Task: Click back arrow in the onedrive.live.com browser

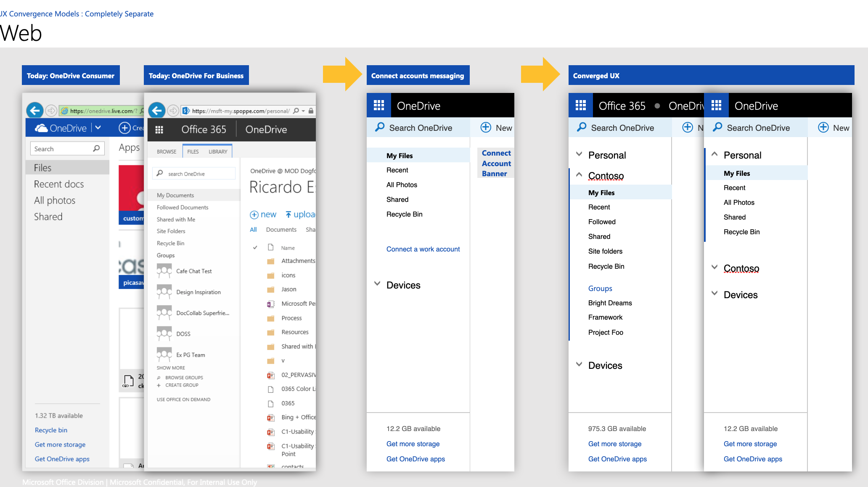Action: tap(35, 111)
